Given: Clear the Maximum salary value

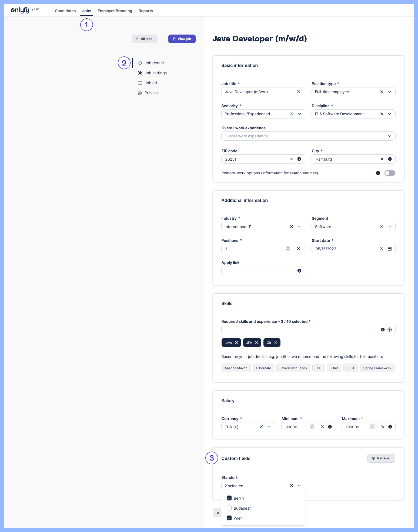Looking at the screenshot, I should (383, 427).
